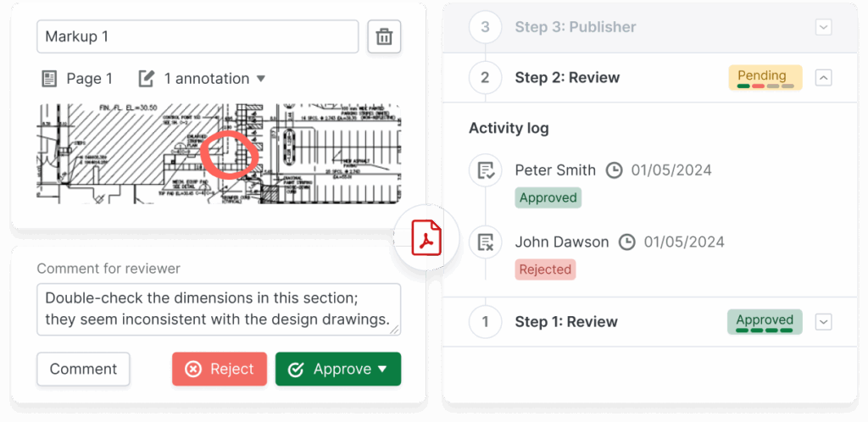The width and height of the screenshot is (868, 422).
Task: Click clock icon beside Peter Smith's date
Action: 615,170
